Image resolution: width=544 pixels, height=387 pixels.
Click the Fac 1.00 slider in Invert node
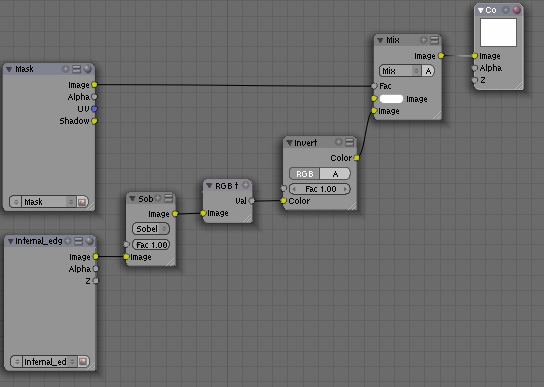point(320,189)
